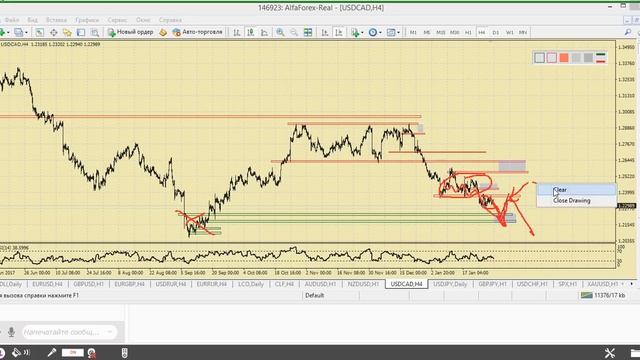Pick the green-red lines drawing swatch
The width and height of the screenshot is (640, 360).
point(600,58)
